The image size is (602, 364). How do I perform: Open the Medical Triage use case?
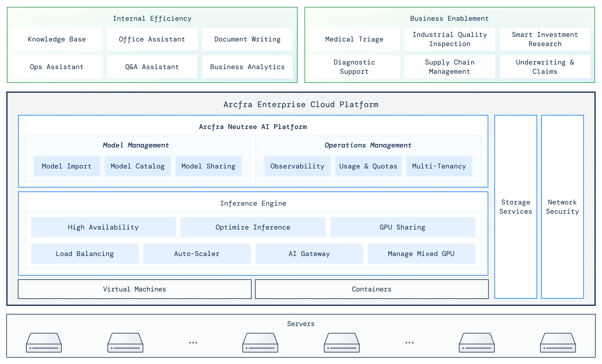[354, 39]
